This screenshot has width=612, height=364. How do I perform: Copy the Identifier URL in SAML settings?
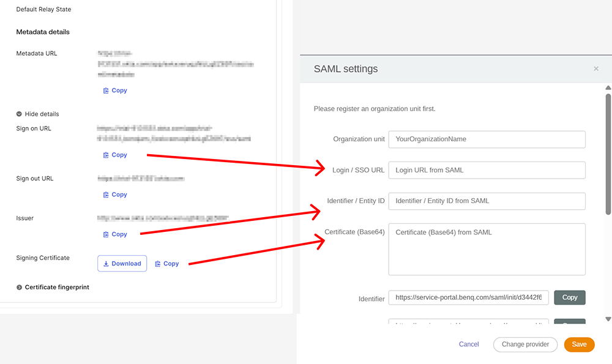tap(570, 297)
